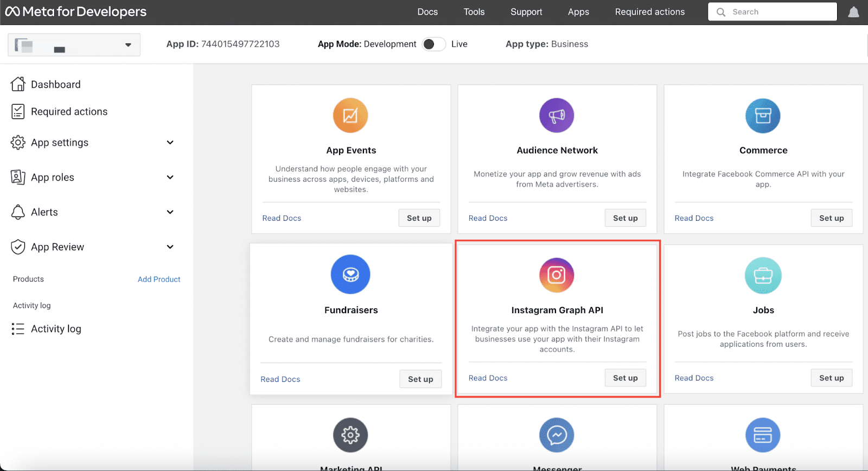Screen dimensions: 868x471
Task: Click the Messenger chat bubble icon
Action: (557, 435)
